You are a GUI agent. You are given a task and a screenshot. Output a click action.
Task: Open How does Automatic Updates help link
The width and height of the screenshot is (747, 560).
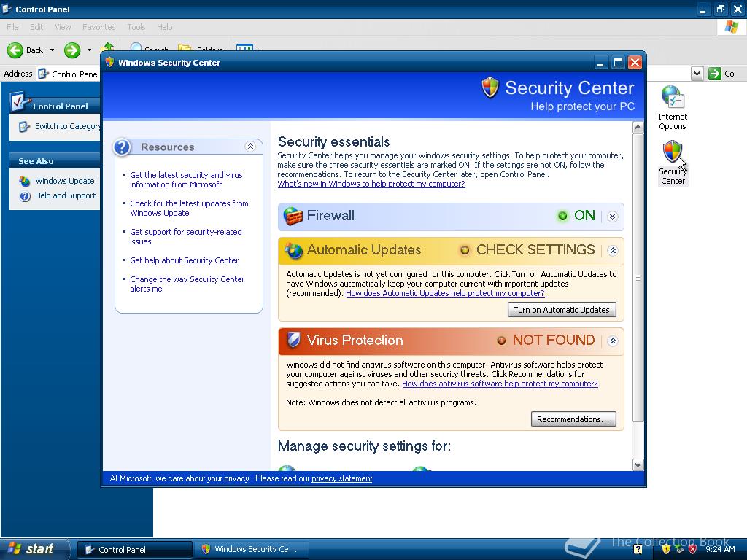coord(445,293)
